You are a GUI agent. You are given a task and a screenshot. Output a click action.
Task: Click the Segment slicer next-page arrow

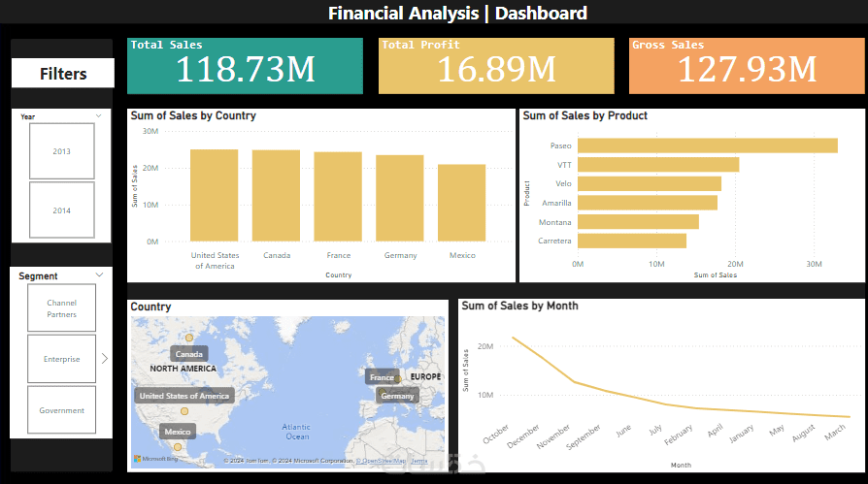[x=105, y=359]
